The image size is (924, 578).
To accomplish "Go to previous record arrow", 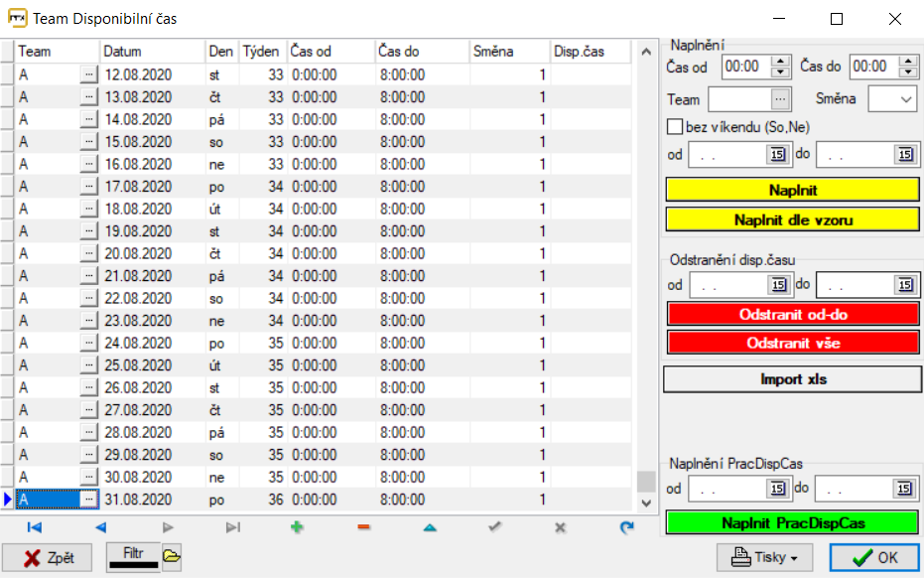I will (x=100, y=527).
